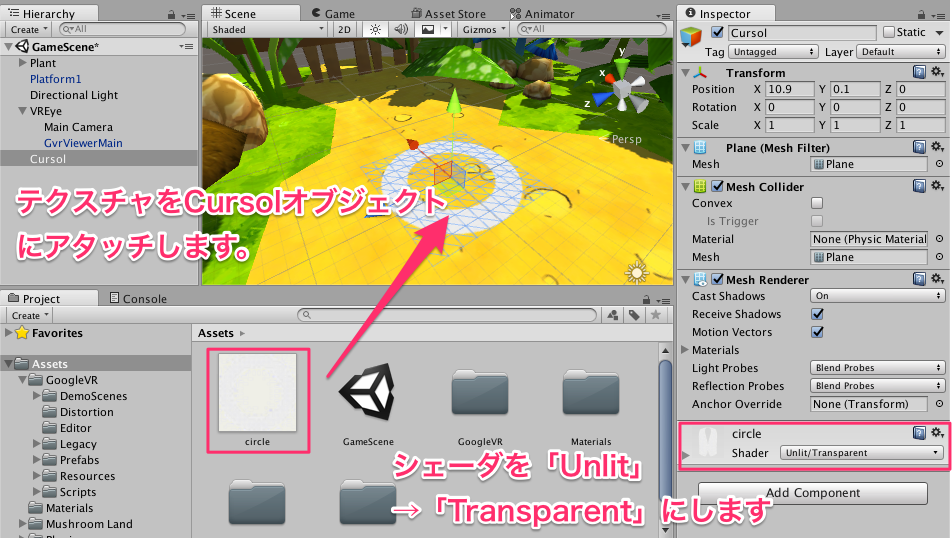This screenshot has width=952, height=538.
Task: Switch to the Console tab
Action: click(138, 298)
